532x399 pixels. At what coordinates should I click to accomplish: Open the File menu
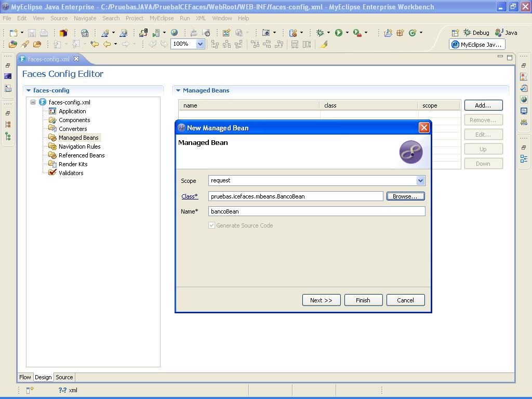coord(7,18)
